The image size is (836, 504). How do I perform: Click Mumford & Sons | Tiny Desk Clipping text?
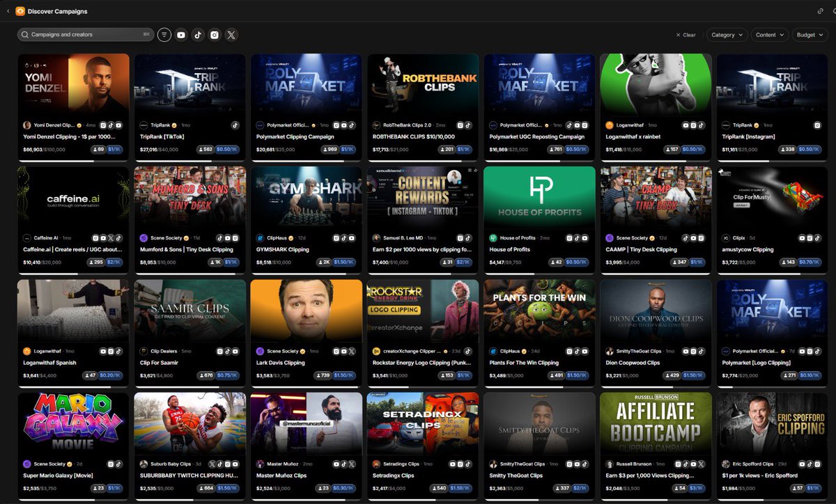click(186, 250)
